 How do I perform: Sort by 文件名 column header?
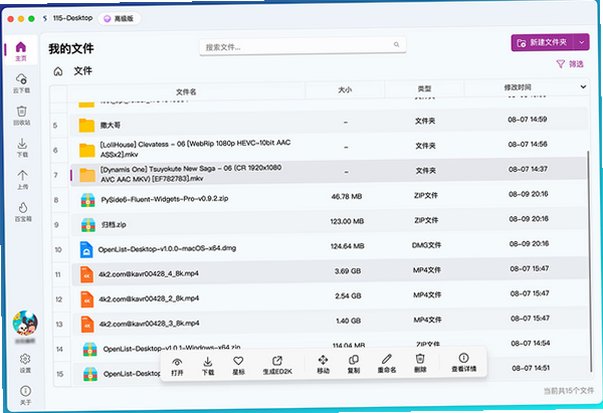coord(186,92)
